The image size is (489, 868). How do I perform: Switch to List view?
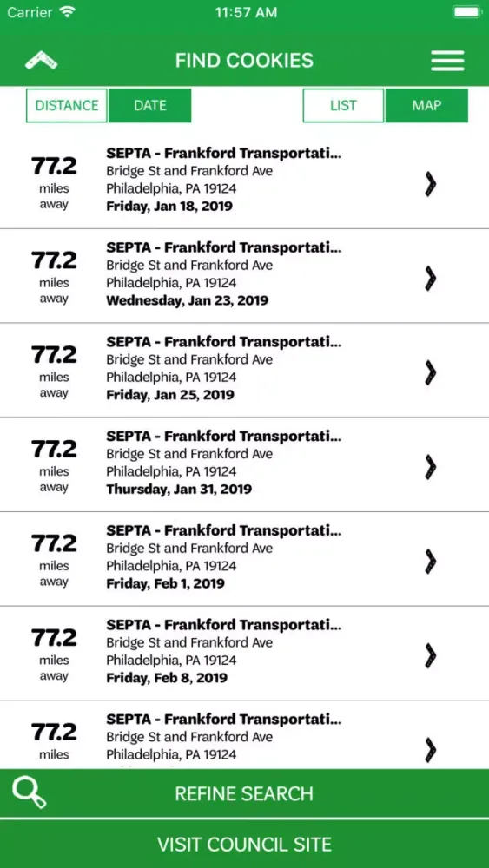pyautogui.click(x=343, y=105)
